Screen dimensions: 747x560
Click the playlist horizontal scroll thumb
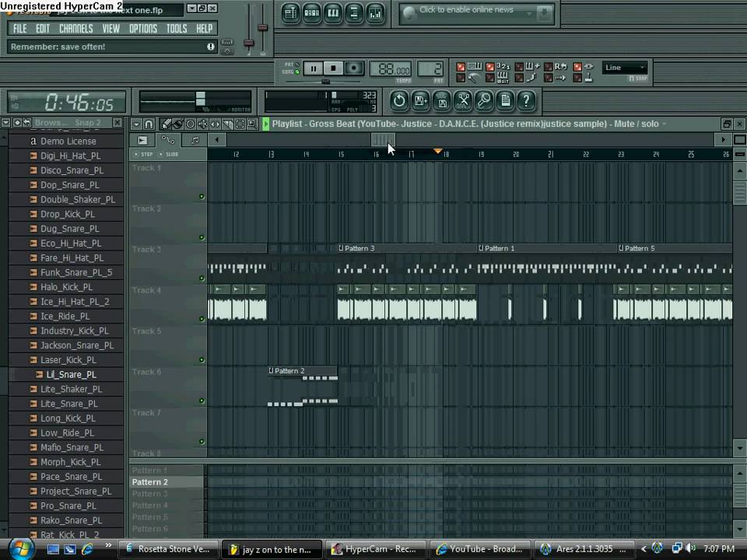[383, 139]
